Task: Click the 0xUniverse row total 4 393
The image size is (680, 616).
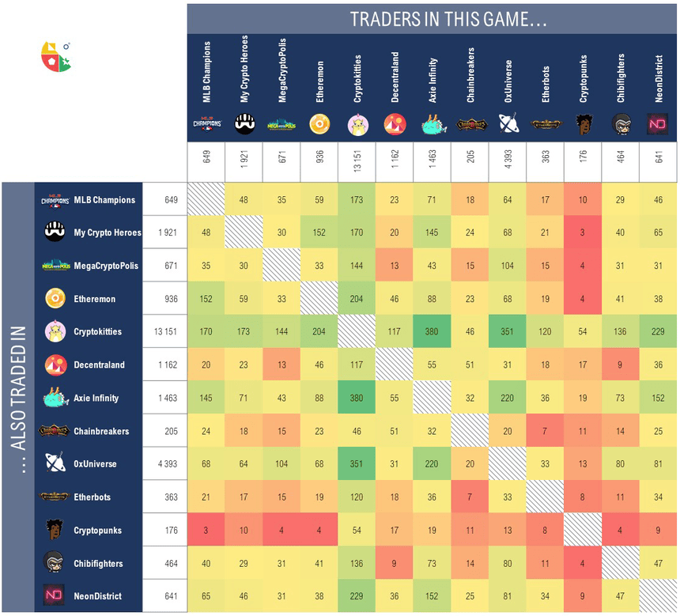Action: click(x=167, y=463)
